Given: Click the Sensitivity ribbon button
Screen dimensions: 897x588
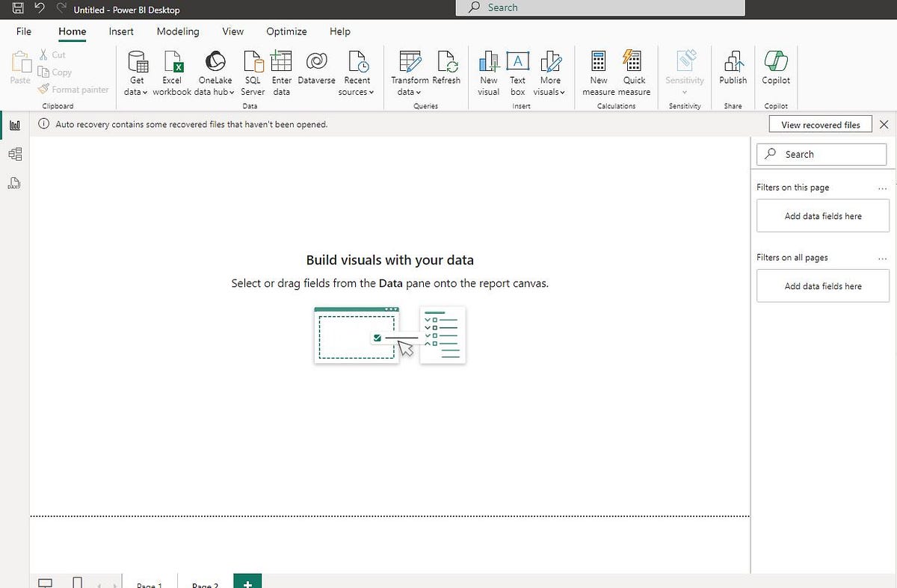Looking at the screenshot, I should [x=685, y=74].
